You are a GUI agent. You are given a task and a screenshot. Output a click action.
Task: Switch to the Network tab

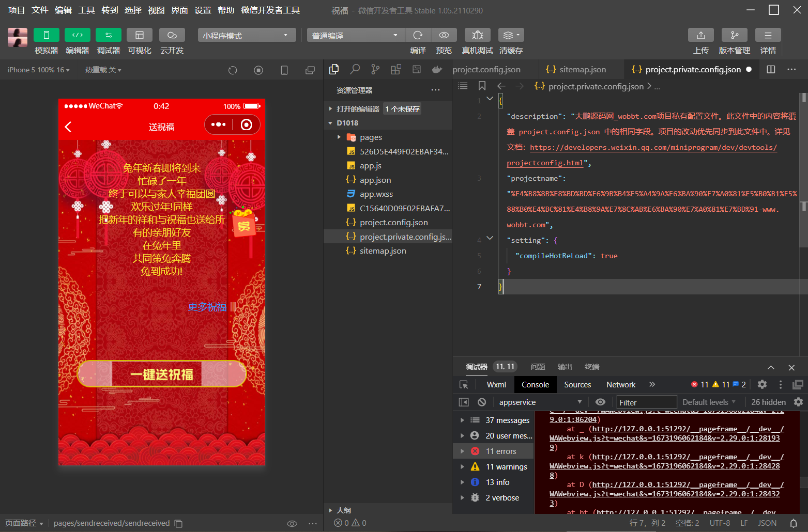[x=620, y=384]
